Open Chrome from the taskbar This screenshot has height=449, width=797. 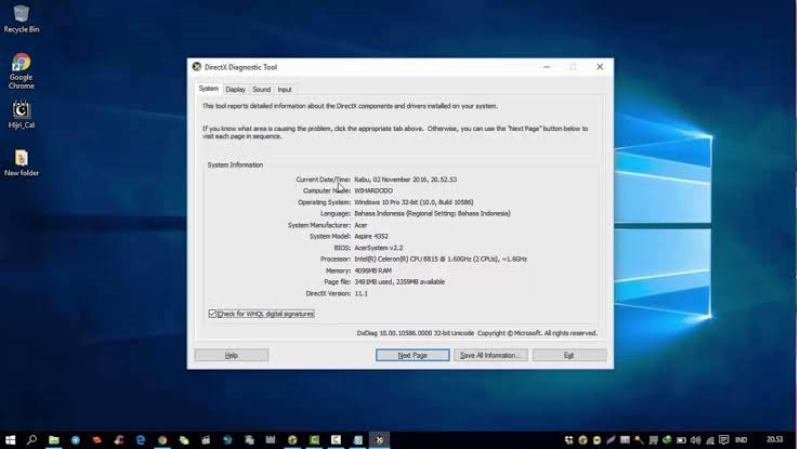pyautogui.click(x=163, y=440)
